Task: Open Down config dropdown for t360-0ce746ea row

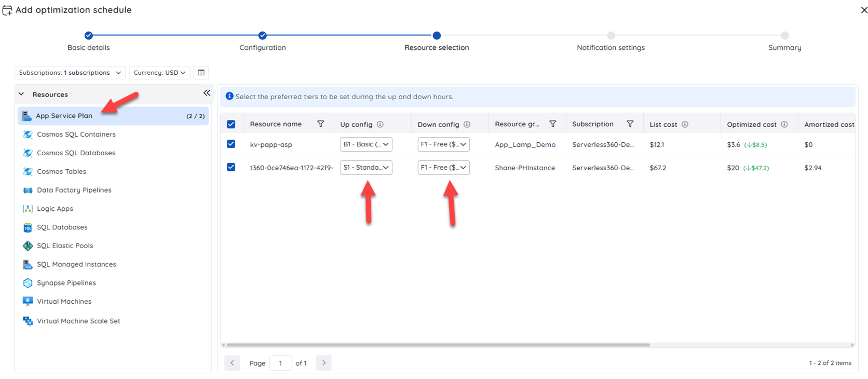Action: click(443, 168)
